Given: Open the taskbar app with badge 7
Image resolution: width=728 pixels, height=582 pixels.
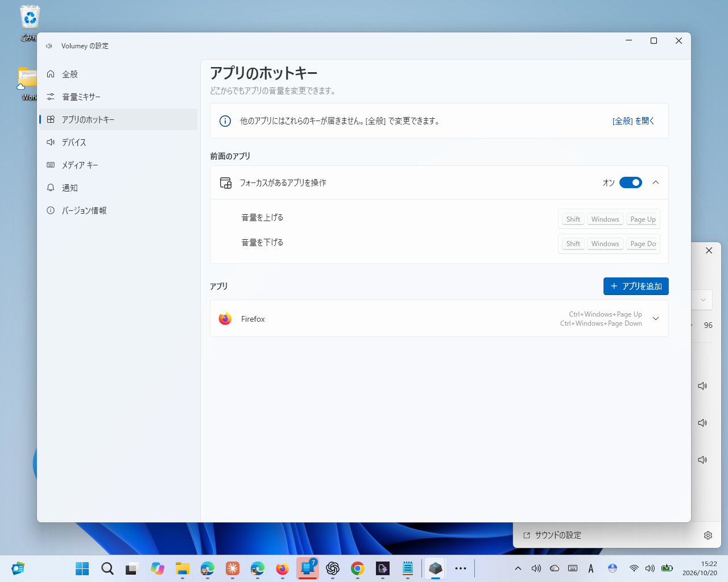Looking at the screenshot, I should 308,568.
